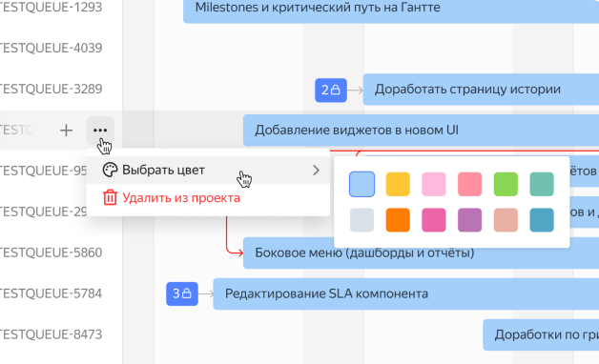Viewport: 599px width, 364px height.
Task: Click the Добавление виджетов в новом UI bar
Action: pos(421,131)
